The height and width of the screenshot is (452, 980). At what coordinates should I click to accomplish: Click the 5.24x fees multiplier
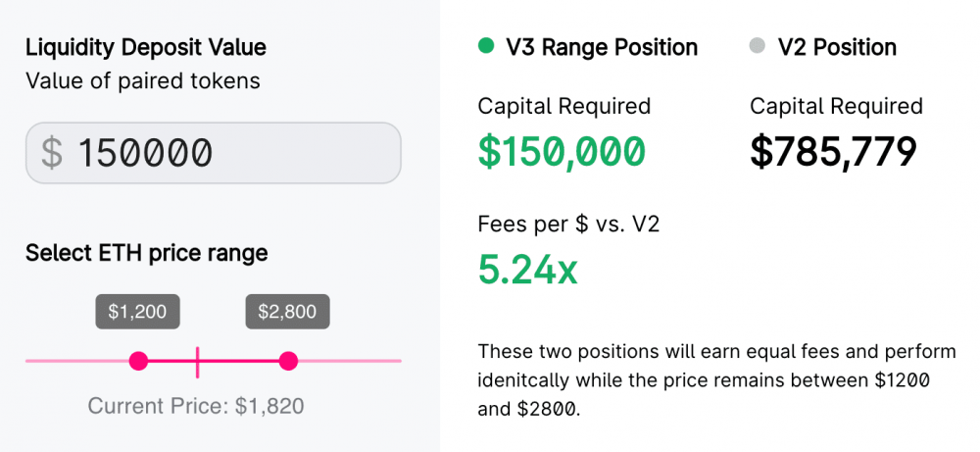point(527,270)
